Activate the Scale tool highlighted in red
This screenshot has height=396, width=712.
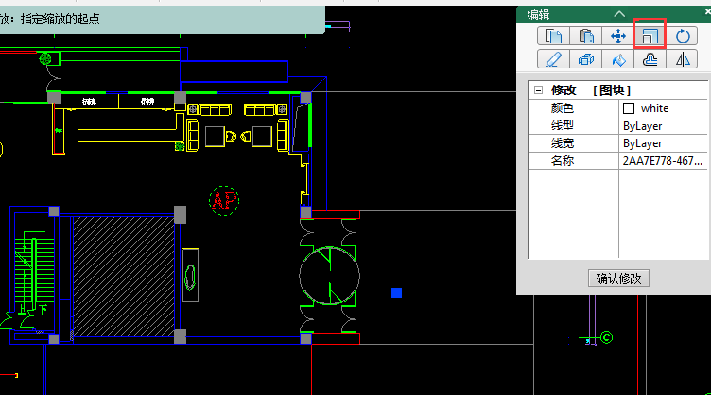pos(650,36)
